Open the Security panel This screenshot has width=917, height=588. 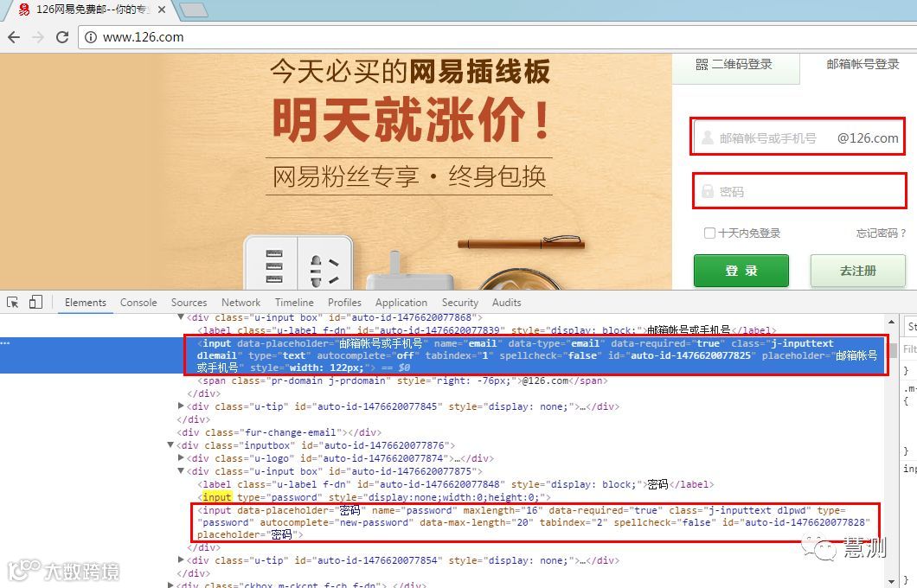click(459, 302)
